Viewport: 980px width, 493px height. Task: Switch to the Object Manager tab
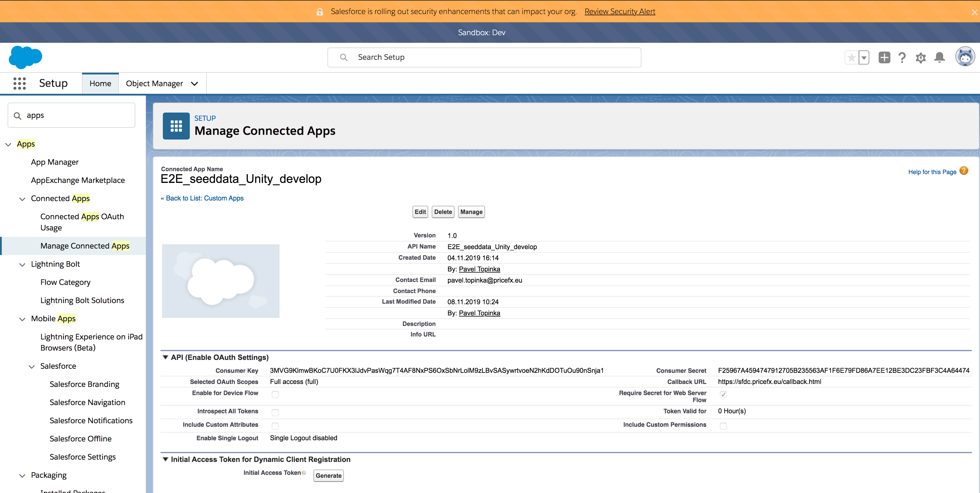154,83
